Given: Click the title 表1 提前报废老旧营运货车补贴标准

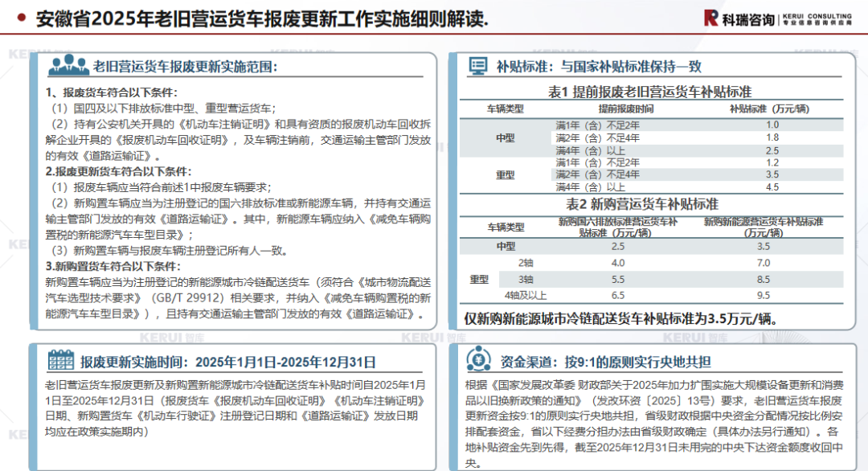Looking at the screenshot, I should pos(650,92).
